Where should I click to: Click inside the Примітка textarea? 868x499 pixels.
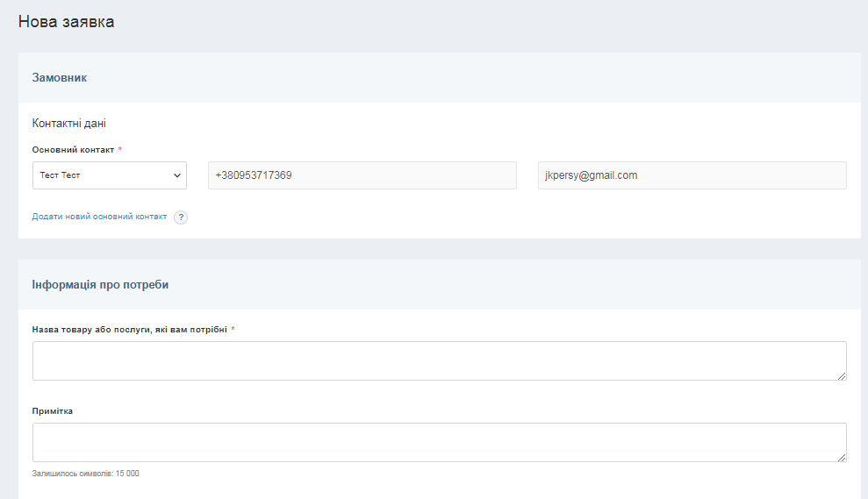click(439, 442)
